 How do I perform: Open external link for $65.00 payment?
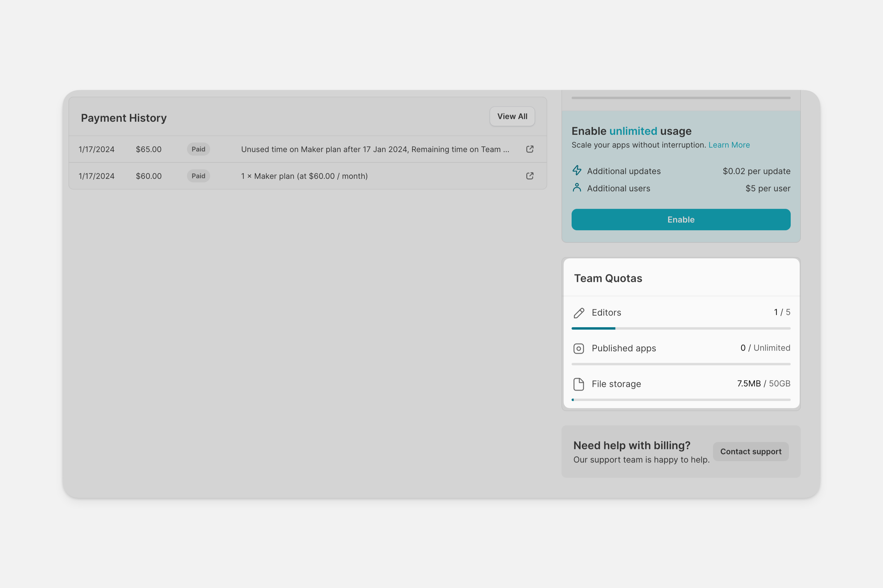[x=530, y=149]
